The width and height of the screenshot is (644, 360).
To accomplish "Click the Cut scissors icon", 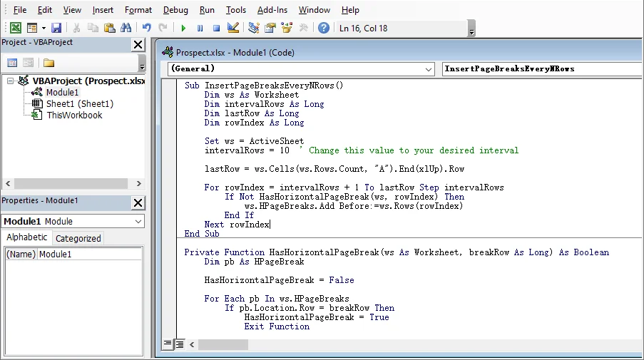I will tap(76, 28).
